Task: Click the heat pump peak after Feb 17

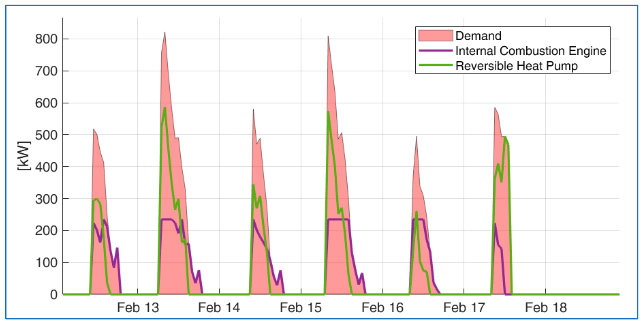Action: (x=505, y=137)
